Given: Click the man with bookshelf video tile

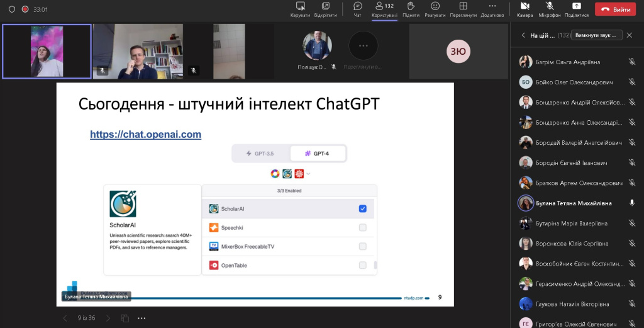Looking at the screenshot, I should click(x=138, y=52).
